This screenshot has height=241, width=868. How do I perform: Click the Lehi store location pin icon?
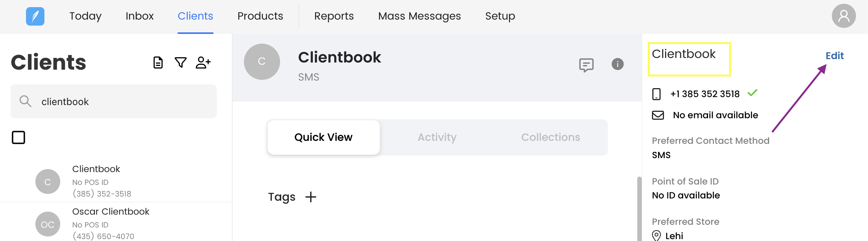656,236
